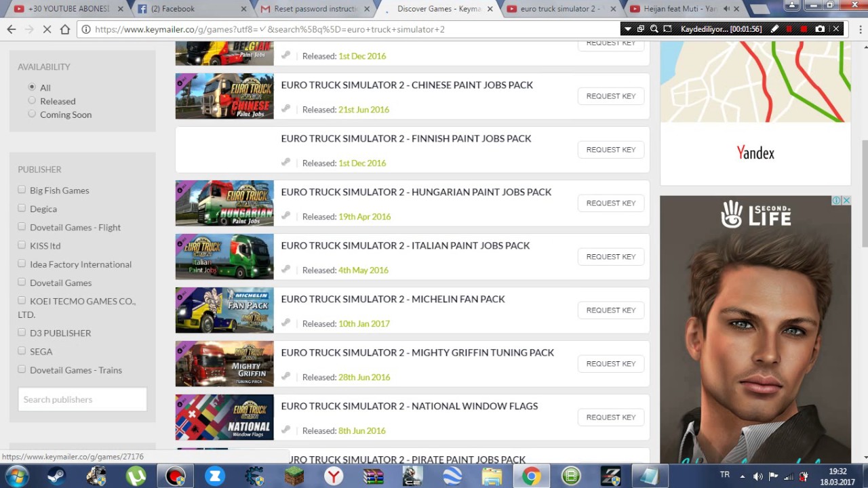
Task: Check the Big Fish Games publisher filter
Action: tap(22, 190)
